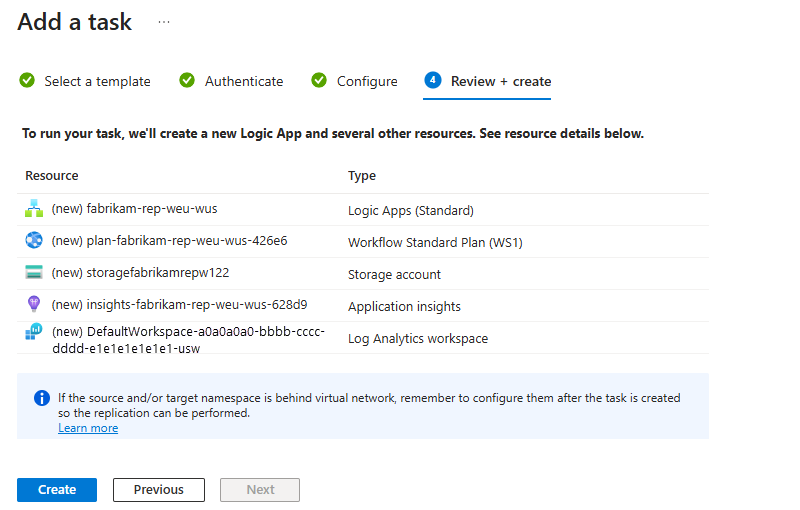Screen dimensions: 800x510
Task: Click the Resource column header
Action: click(x=52, y=176)
